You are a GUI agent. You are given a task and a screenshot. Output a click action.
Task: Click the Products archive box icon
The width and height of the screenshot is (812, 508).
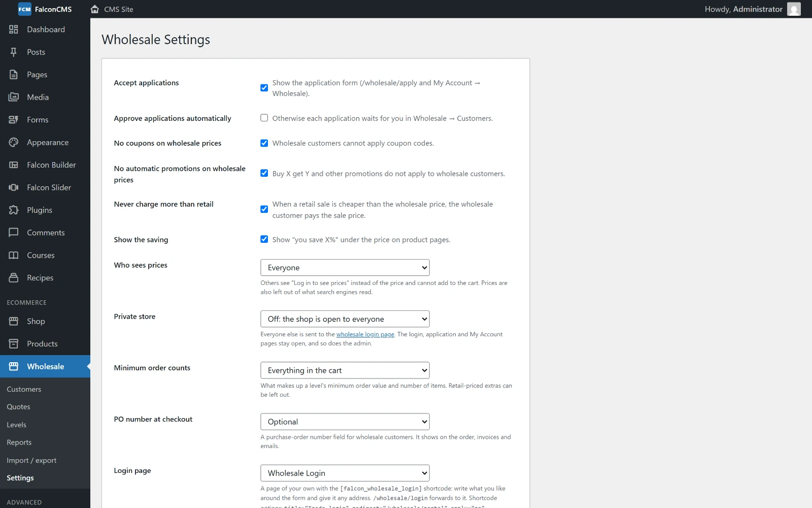click(x=14, y=344)
